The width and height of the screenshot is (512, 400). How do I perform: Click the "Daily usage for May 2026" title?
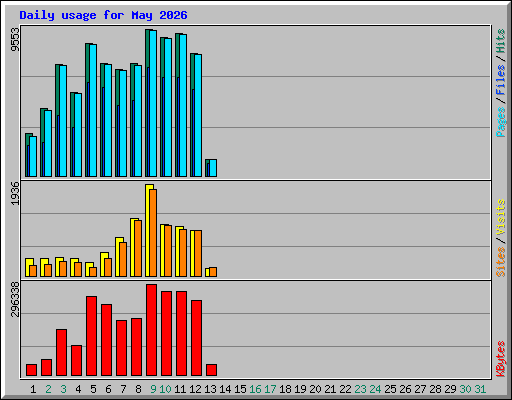(x=103, y=15)
